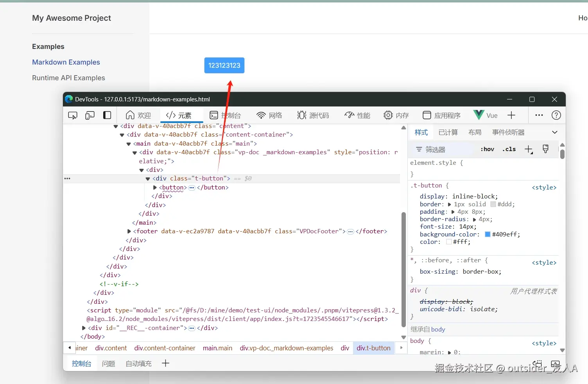This screenshot has height=384, width=588.
Task: Toggle the device emulation icon
Action: (90, 115)
